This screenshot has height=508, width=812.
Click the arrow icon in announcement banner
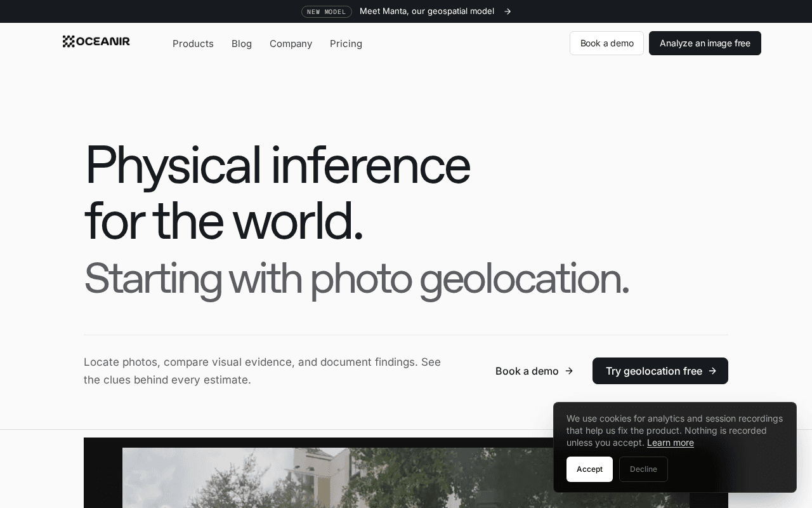tap(507, 11)
